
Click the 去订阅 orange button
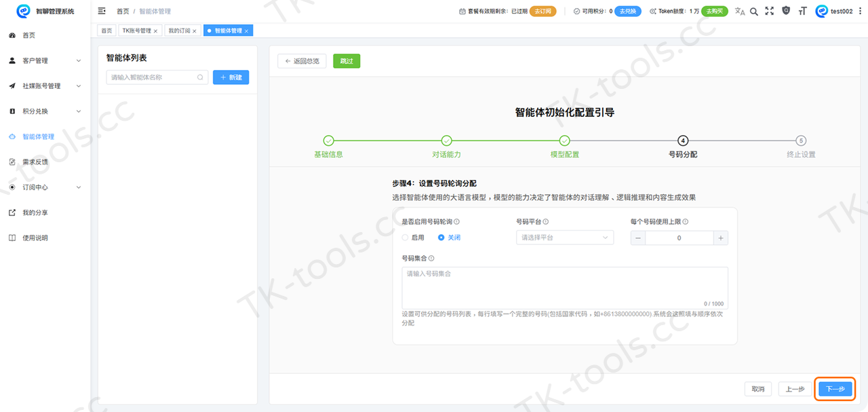click(x=542, y=11)
